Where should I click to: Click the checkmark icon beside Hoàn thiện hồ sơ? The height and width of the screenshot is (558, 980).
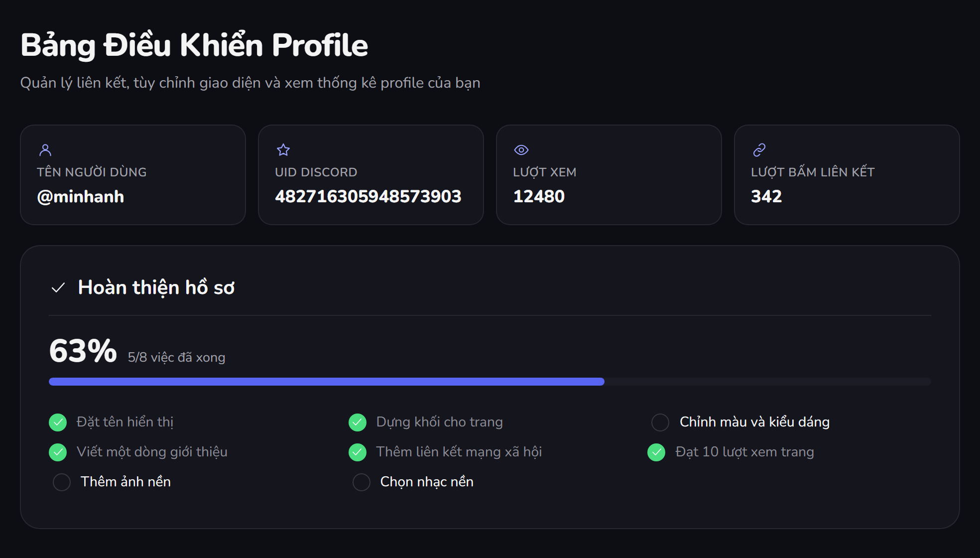click(58, 288)
